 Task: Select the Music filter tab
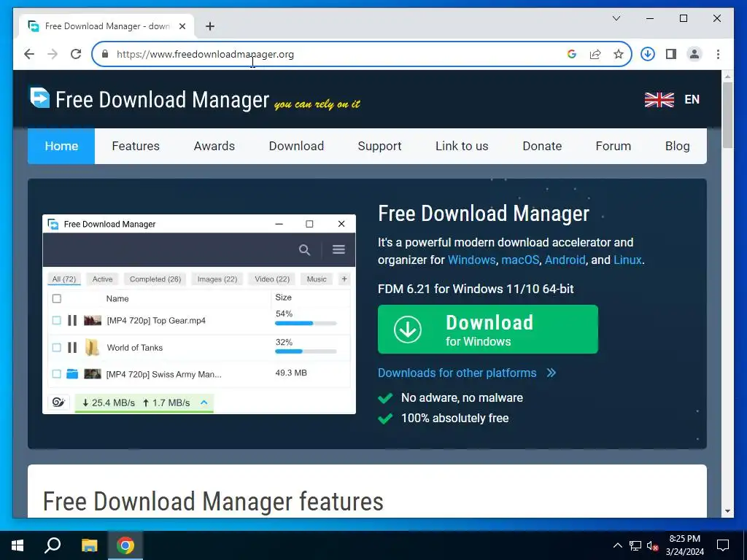[x=317, y=279]
